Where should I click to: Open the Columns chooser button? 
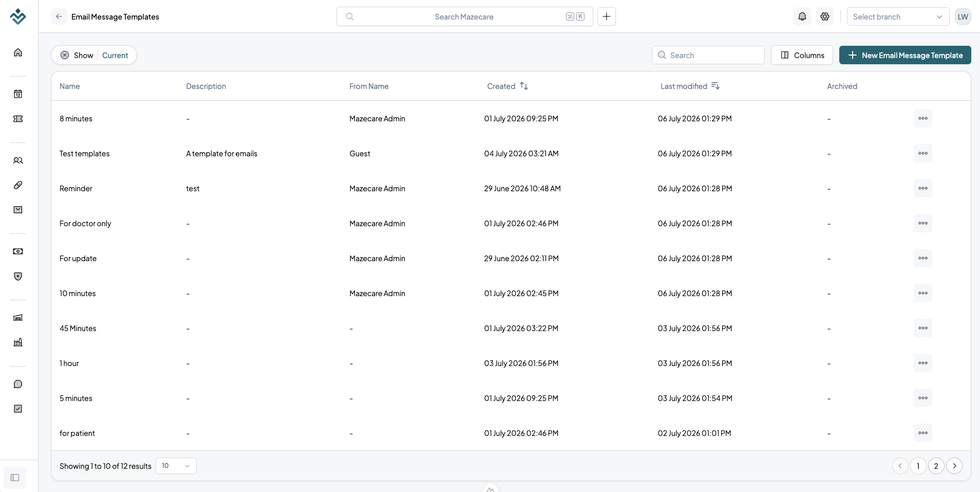coord(802,55)
